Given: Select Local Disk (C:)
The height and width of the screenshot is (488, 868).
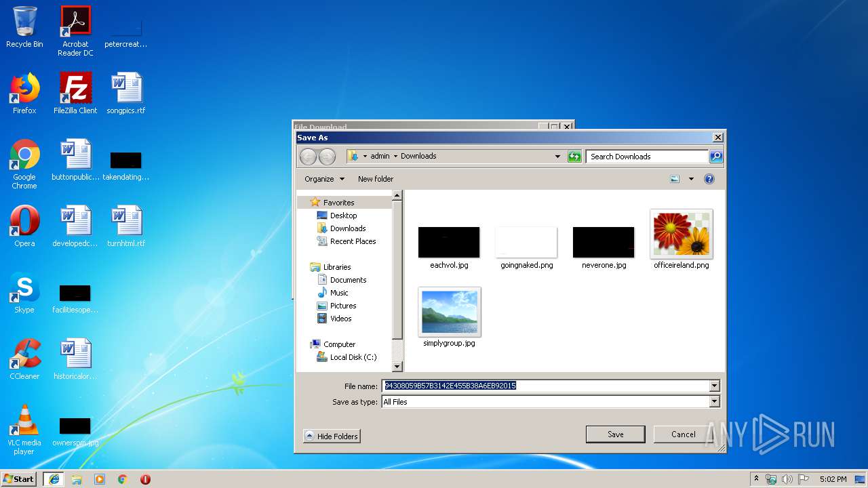Looking at the screenshot, I should click(x=353, y=357).
